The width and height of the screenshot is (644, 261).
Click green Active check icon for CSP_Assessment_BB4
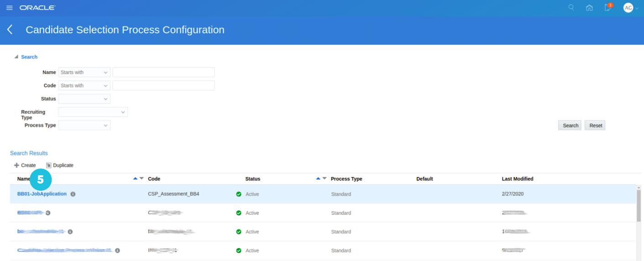pyautogui.click(x=239, y=194)
